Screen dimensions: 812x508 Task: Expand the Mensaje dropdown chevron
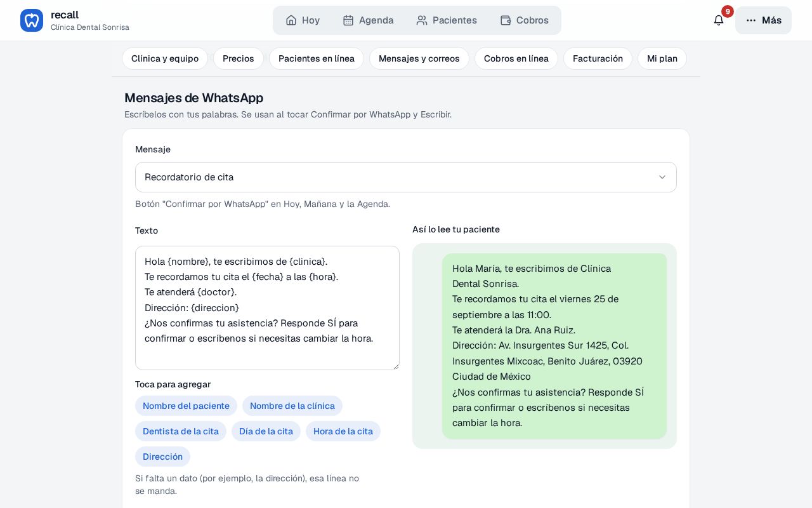(662, 177)
